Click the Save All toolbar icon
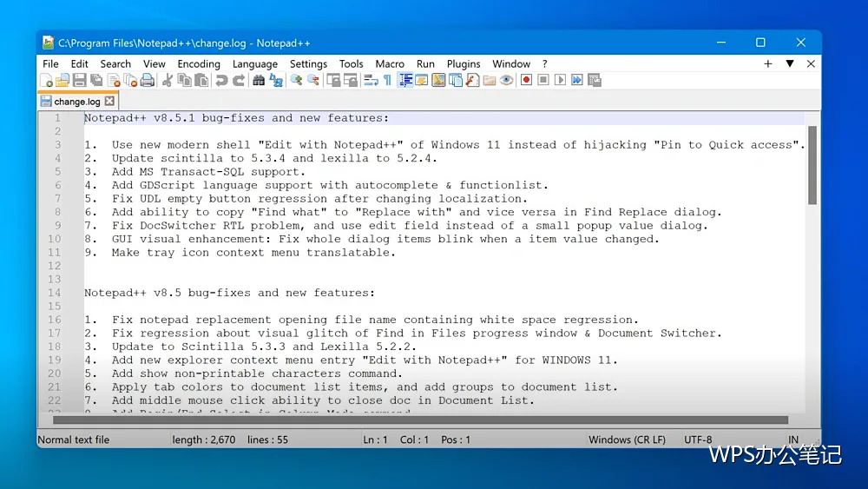Screen dimensions: 868x489 [x=96, y=80]
